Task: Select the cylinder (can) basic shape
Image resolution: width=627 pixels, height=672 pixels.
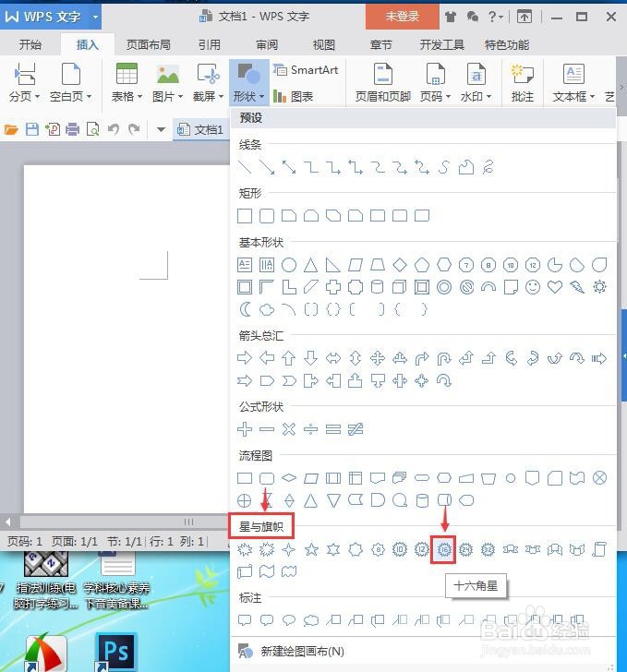Action: (378, 287)
